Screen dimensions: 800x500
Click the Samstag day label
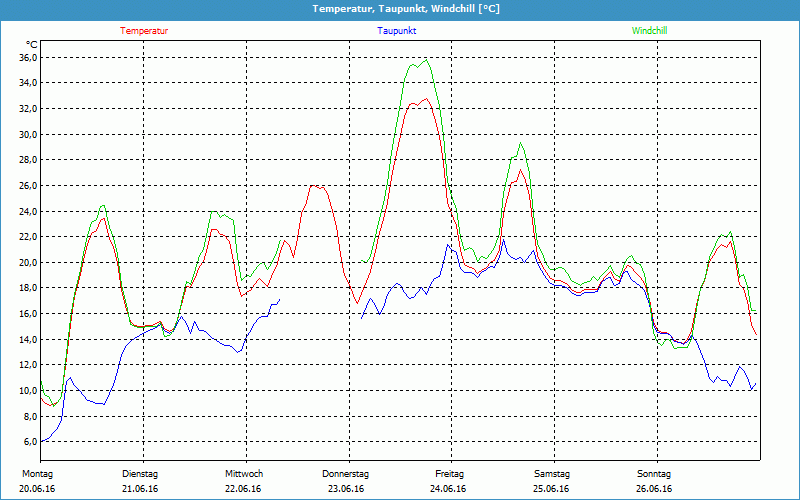(552, 474)
